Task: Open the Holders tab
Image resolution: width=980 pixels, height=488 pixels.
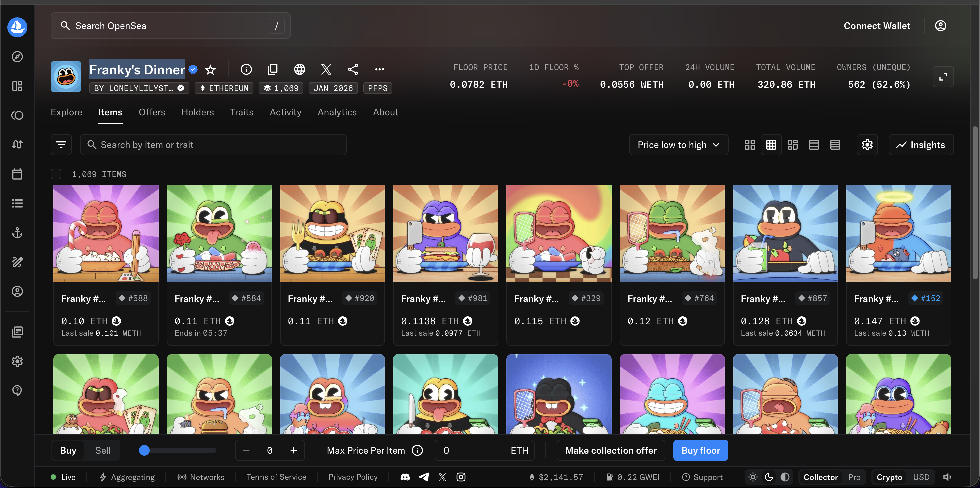Action: pyautogui.click(x=198, y=112)
